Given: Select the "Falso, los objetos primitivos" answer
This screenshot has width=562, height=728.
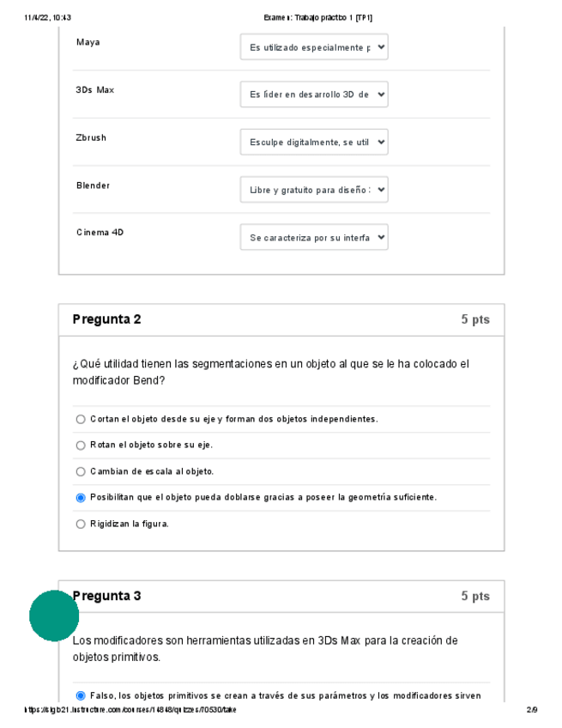Looking at the screenshot, I should [x=81, y=695].
